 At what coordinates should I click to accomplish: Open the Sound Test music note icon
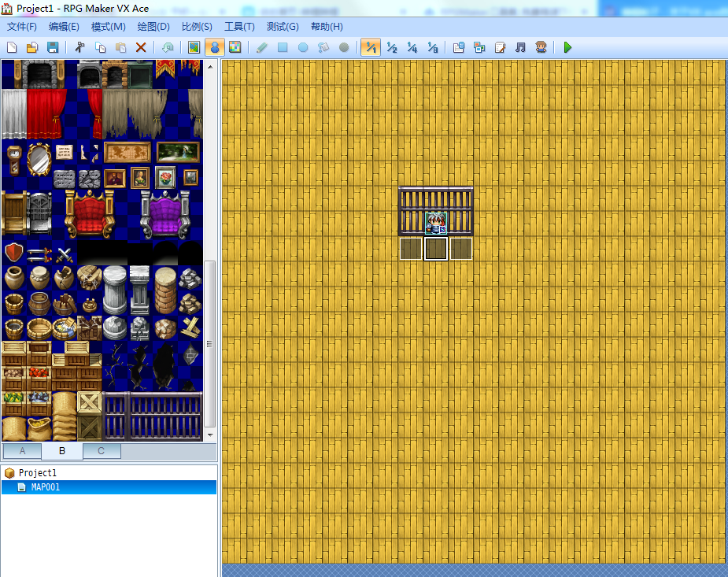pyautogui.click(x=520, y=47)
